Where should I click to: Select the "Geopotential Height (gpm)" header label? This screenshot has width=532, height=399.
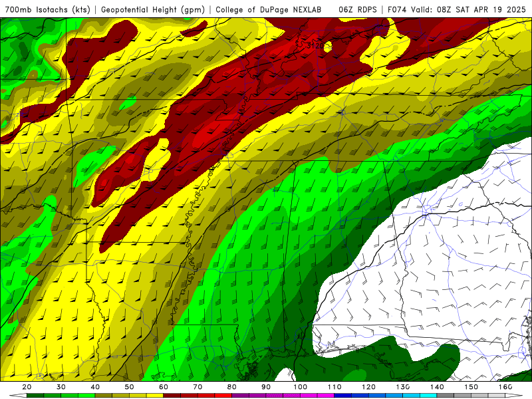tap(153, 10)
